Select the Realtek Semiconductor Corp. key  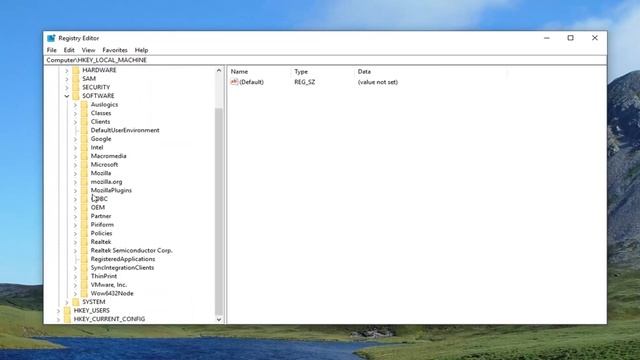pos(131,251)
